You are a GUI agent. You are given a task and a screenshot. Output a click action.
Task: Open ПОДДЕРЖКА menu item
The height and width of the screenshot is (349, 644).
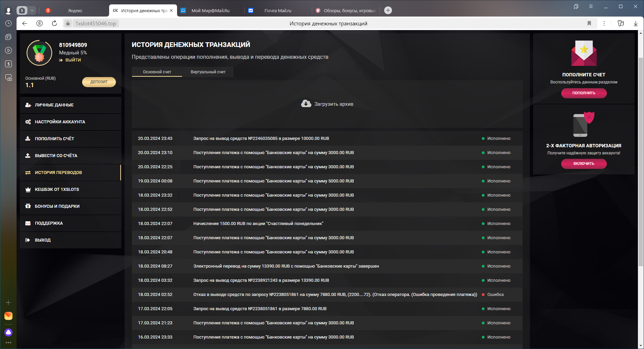tap(70, 223)
